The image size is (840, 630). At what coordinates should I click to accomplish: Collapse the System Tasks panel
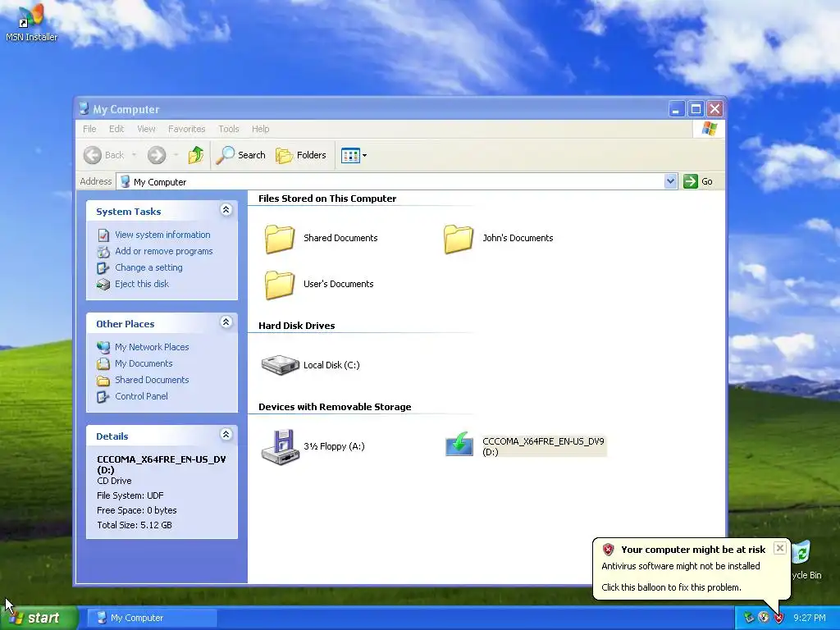[226, 210]
